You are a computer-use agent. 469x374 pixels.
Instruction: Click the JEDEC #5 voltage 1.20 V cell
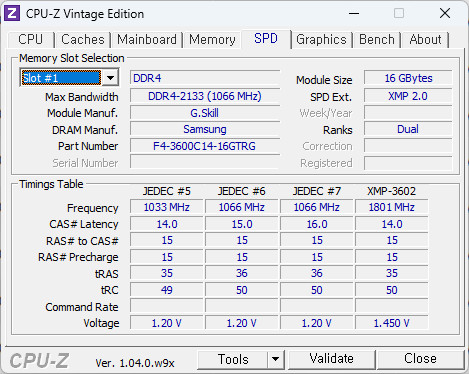point(167,323)
